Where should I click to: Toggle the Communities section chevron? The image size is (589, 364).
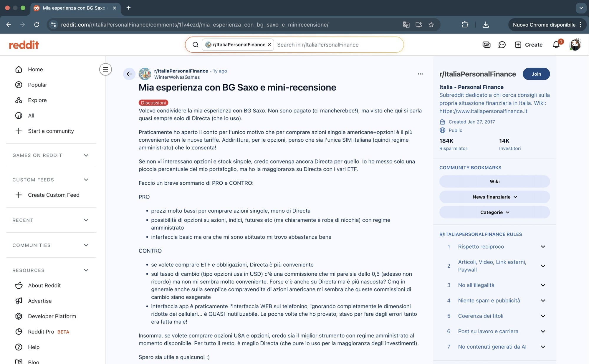tap(86, 245)
